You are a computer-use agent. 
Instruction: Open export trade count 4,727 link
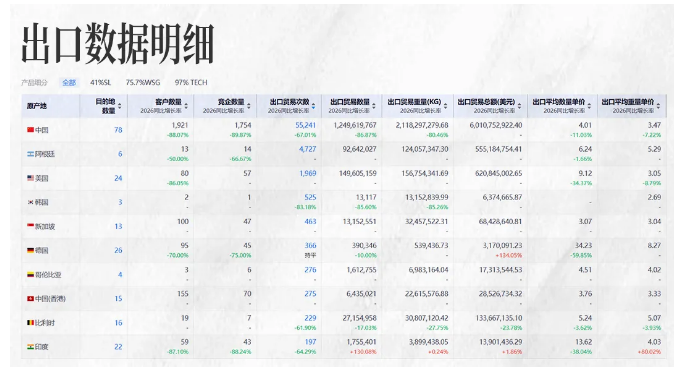tap(307, 149)
